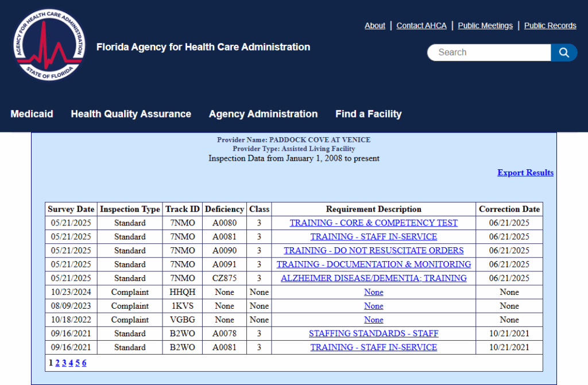Viewport: 588px width, 385px height.
Task: Focus the Search input field
Action: click(489, 52)
